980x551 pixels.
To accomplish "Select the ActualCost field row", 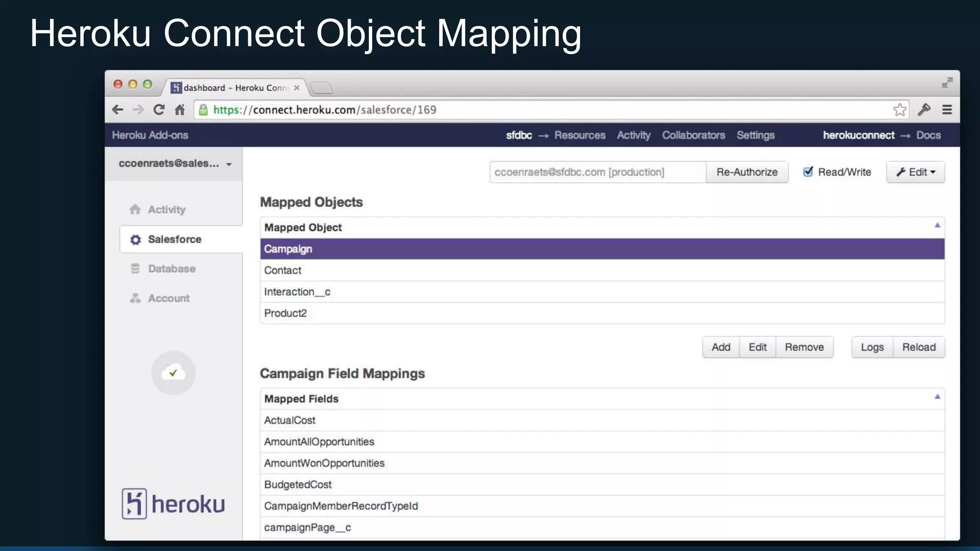I will click(602, 420).
